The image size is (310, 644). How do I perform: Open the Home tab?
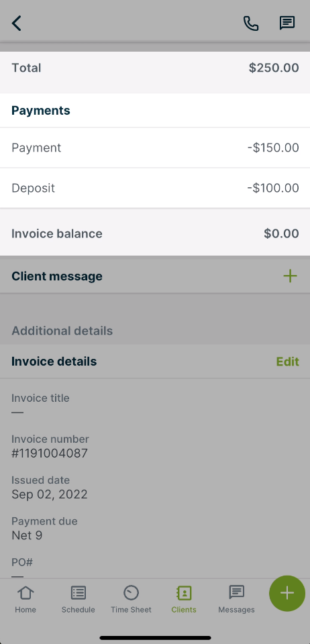pyautogui.click(x=25, y=599)
